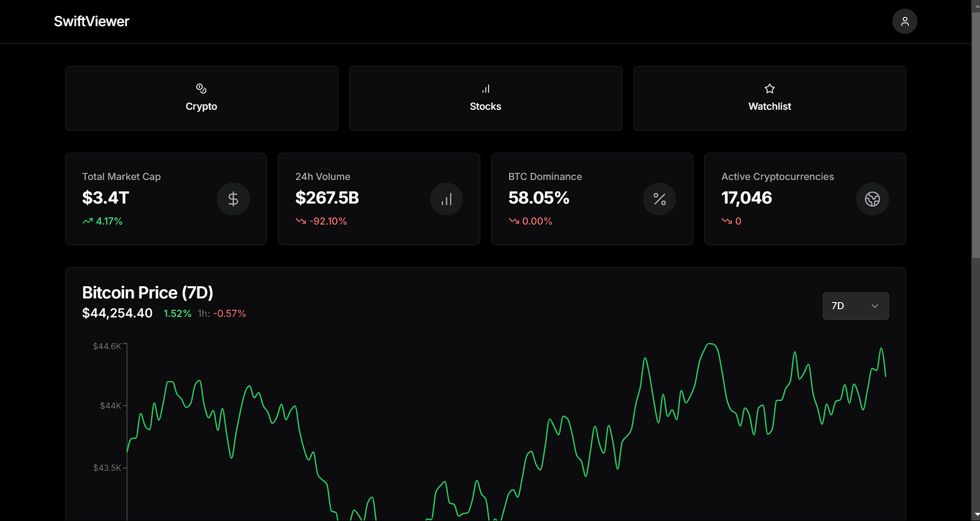Open the user profile icon
The width and height of the screenshot is (980, 521).
(905, 22)
